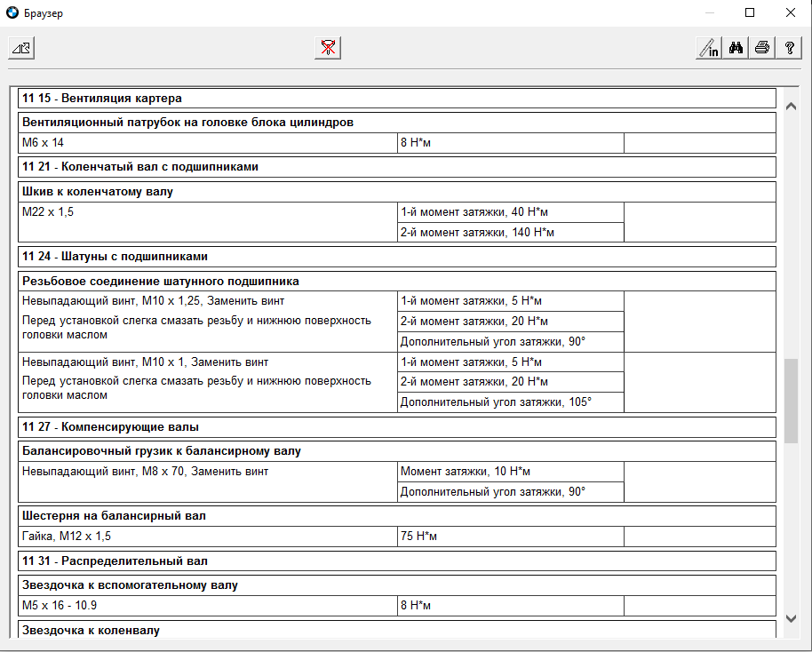Click the pencil 'in' units icon
The width and height of the screenshot is (812, 652).
pos(709,48)
